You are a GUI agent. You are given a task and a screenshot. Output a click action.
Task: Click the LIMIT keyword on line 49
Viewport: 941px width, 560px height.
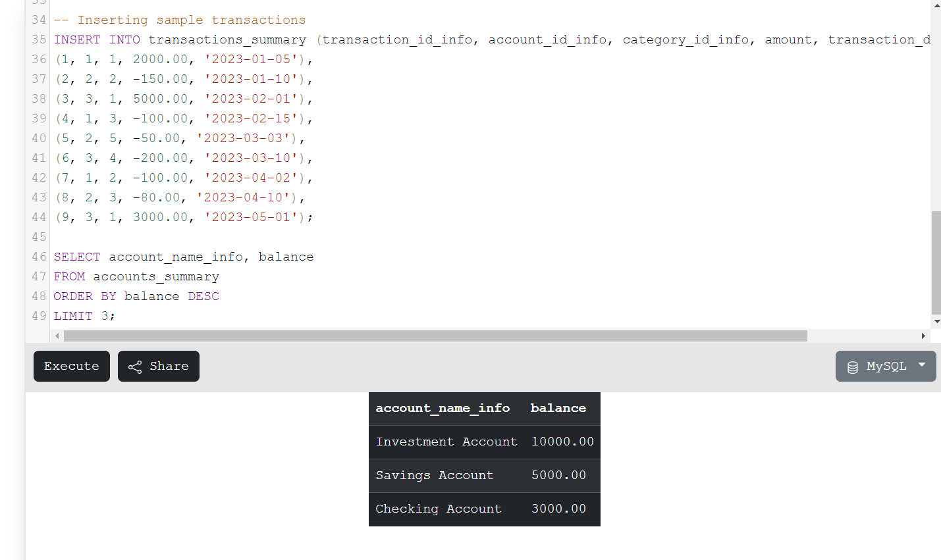[73, 316]
